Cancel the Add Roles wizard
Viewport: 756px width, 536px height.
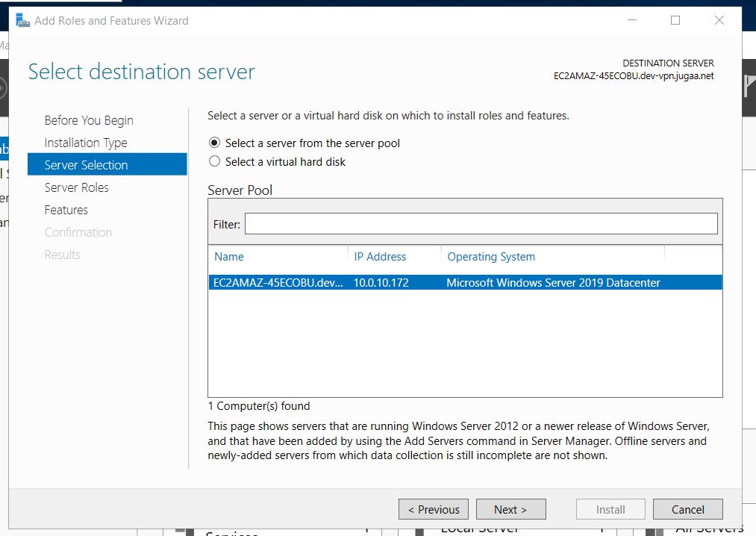pyautogui.click(x=687, y=509)
